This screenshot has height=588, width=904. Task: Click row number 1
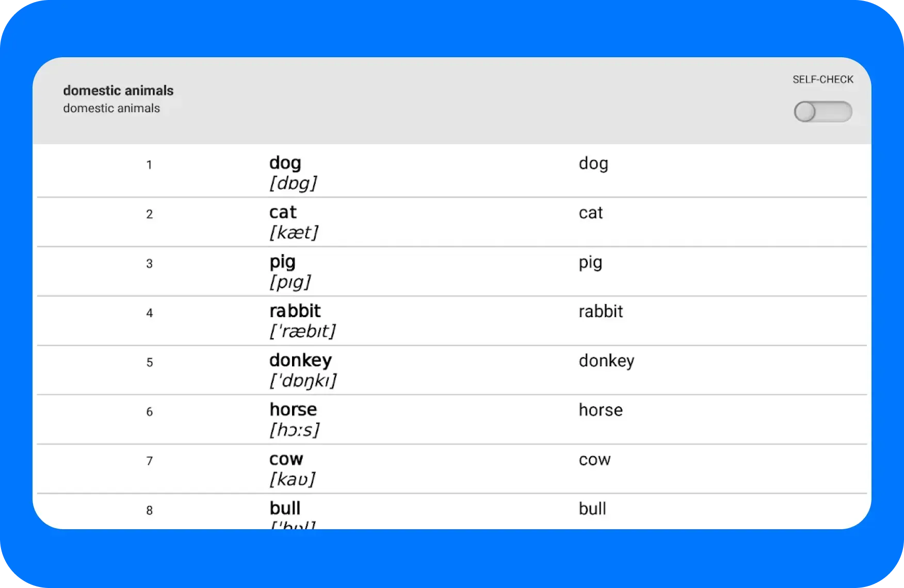tap(149, 165)
